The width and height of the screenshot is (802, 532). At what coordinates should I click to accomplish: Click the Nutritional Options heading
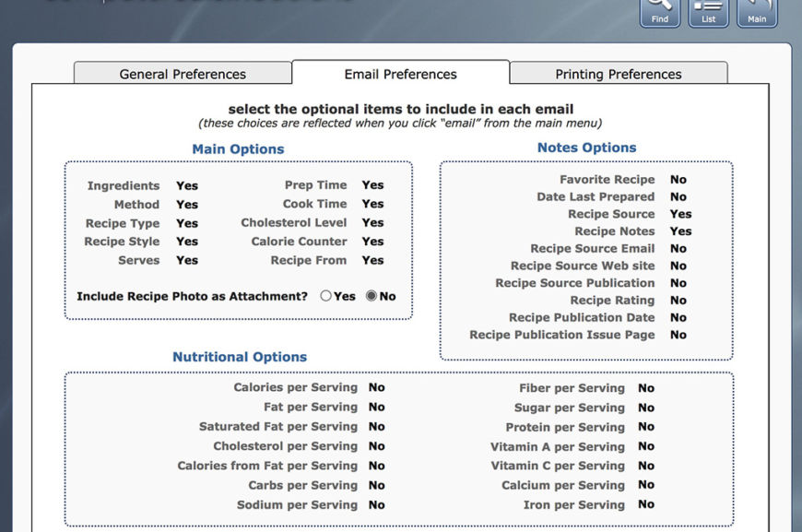(x=240, y=357)
